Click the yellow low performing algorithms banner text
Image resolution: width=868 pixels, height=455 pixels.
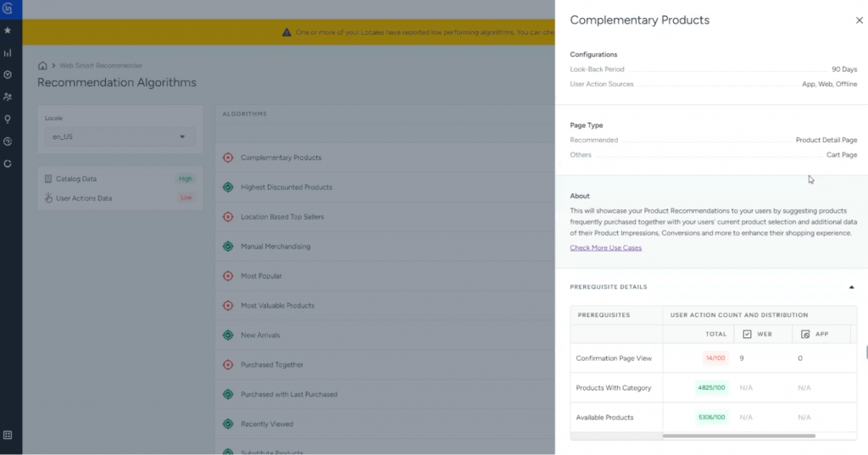coord(425,33)
